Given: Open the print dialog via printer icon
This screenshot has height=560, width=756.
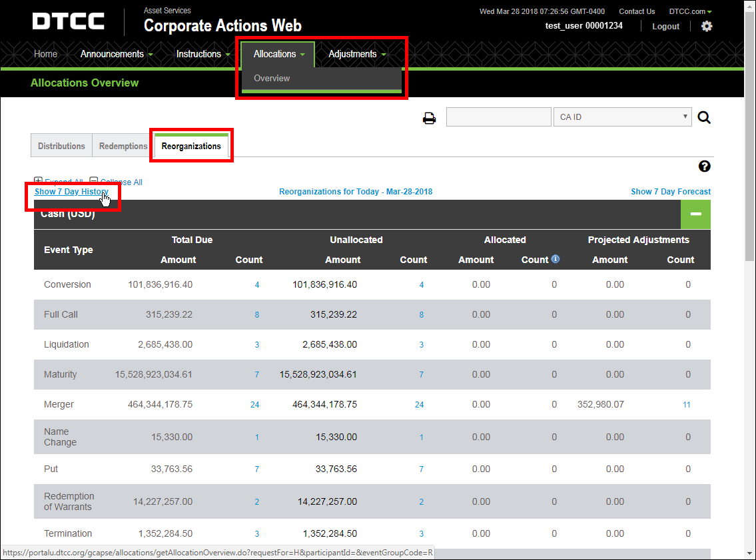Looking at the screenshot, I should [x=429, y=118].
